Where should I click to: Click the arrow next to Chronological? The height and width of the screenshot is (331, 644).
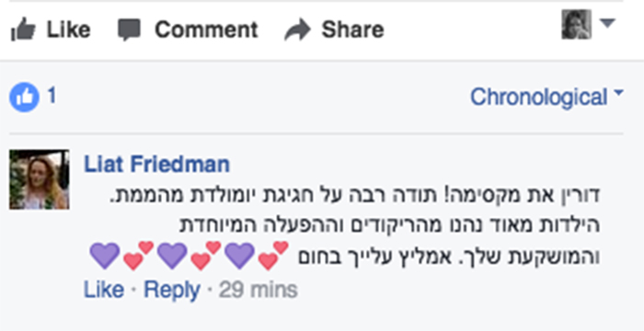point(618,93)
